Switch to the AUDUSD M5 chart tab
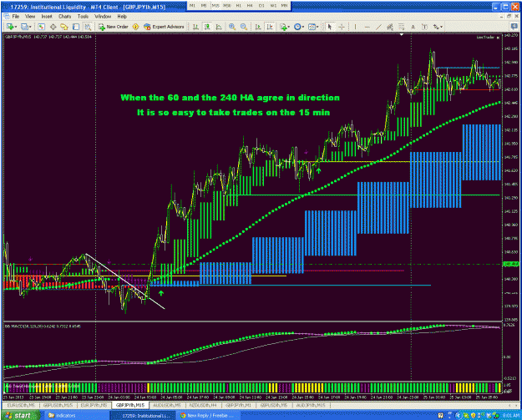Viewport: 522px width, 420px height. pos(167,405)
